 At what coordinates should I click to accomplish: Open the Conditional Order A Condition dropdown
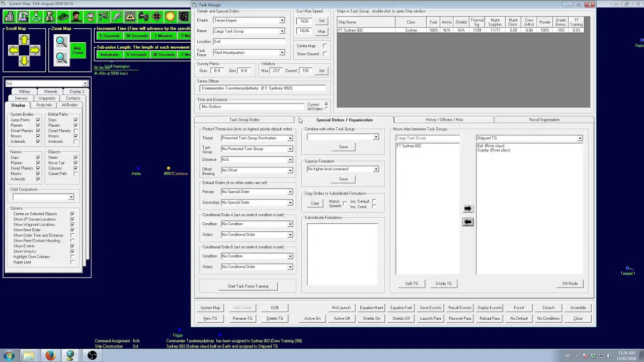[x=290, y=224]
